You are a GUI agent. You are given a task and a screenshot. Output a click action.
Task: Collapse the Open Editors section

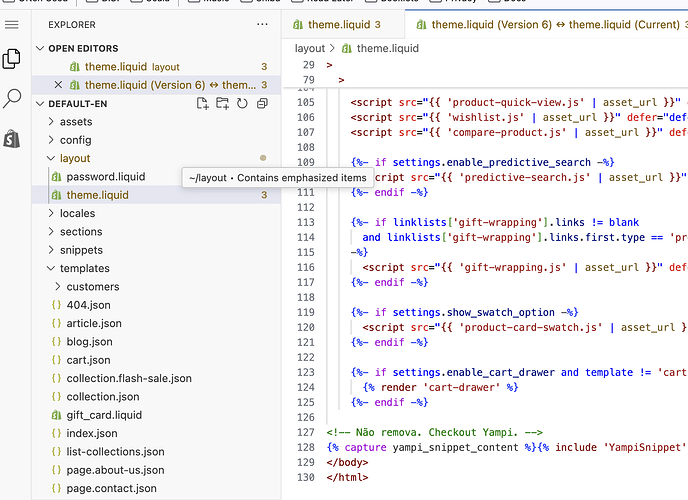coord(40,48)
